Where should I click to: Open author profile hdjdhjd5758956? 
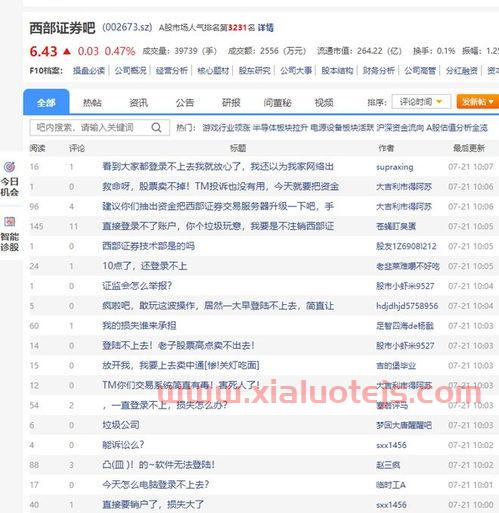407,306
